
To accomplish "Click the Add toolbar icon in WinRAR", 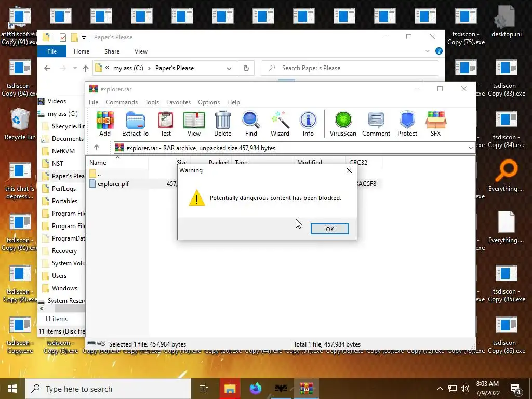I will click(105, 124).
